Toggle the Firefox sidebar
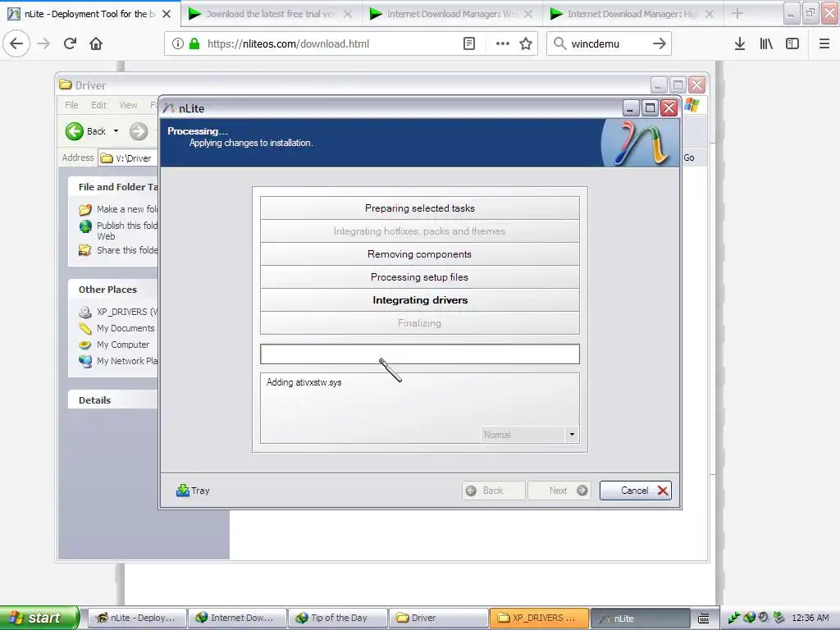The image size is (840, 630). (792, 44)
